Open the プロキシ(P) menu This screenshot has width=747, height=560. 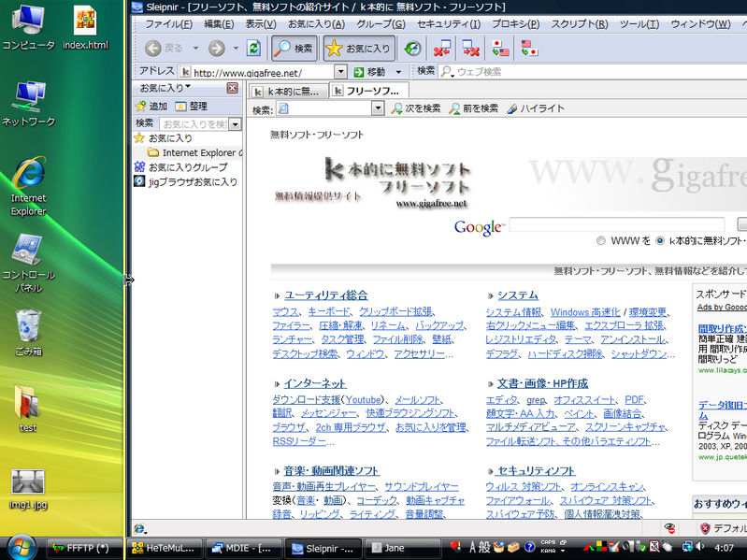(515, 23)
